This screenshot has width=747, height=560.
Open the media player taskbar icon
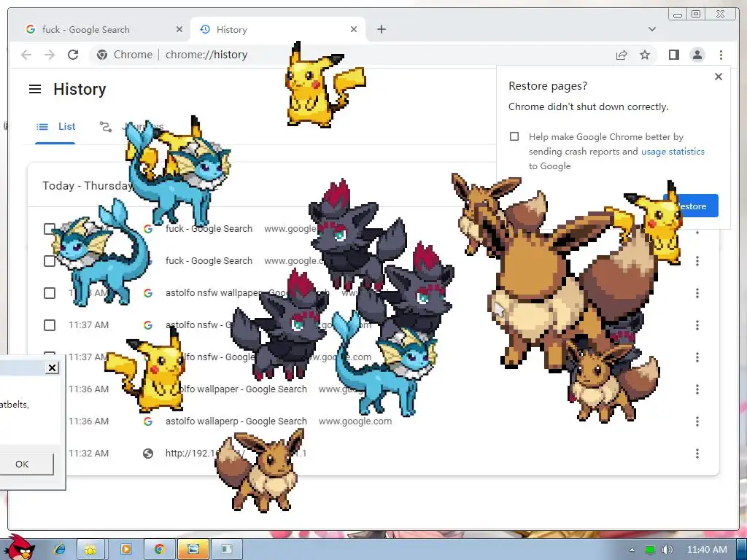click(x=125, y=549)
